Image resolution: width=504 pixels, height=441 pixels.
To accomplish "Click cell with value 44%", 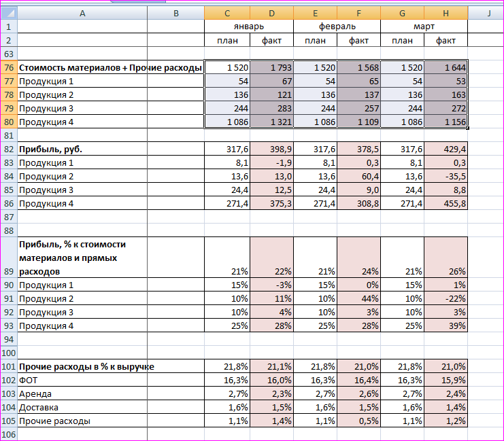I will click(x=358, y=298).
